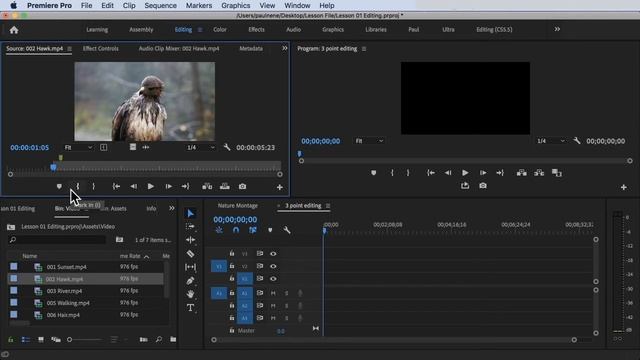Image resolution: width=640 pixels, height=360 pixels.
Task: Go to In point in Source monitor
Action: pyautogui.click(x=116, y=187)
